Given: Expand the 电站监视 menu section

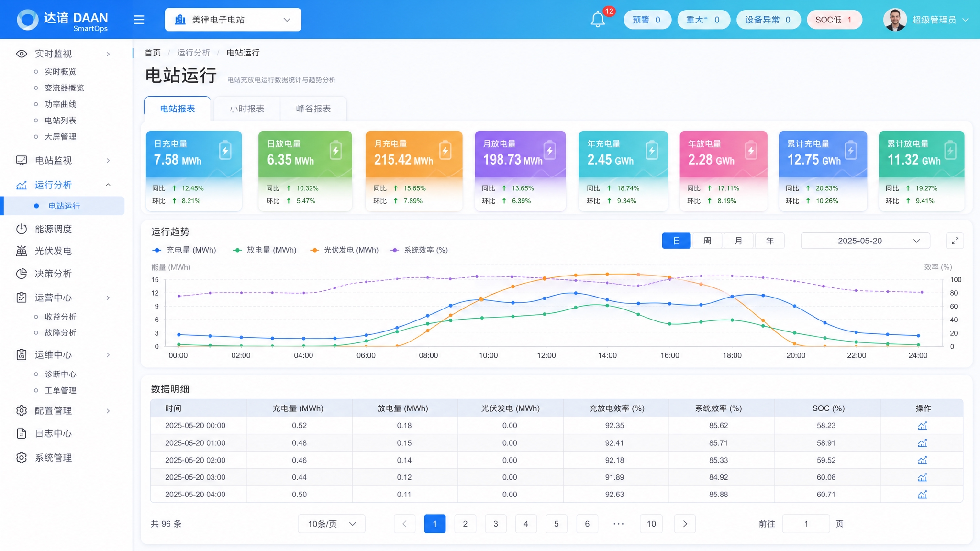Looking at the screenshot, I should pyautogui.click(x=108, y=161).
